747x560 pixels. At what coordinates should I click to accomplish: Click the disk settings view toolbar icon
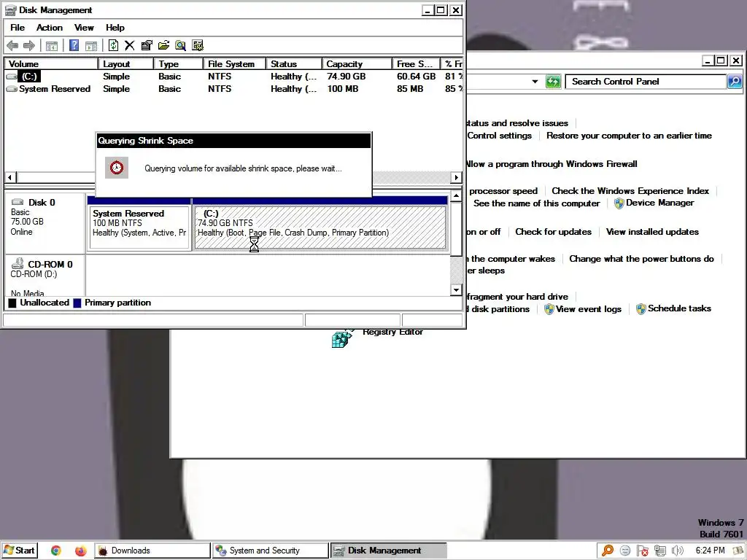coord(198,45)
